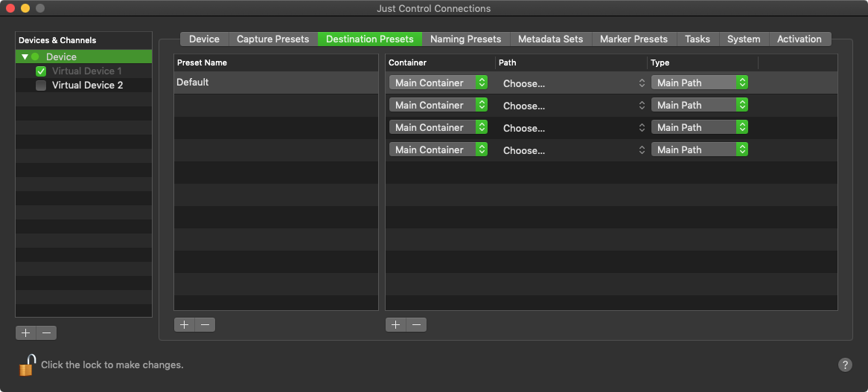
Task: Enable the Virtual Device 2 checkbox
Action: (40, 85)
